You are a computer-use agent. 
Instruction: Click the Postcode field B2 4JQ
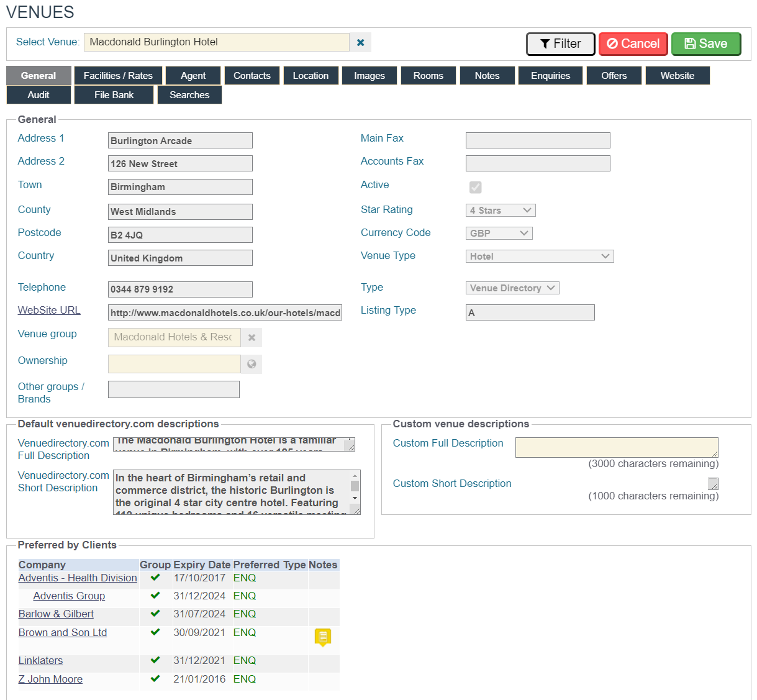(180, 235)
